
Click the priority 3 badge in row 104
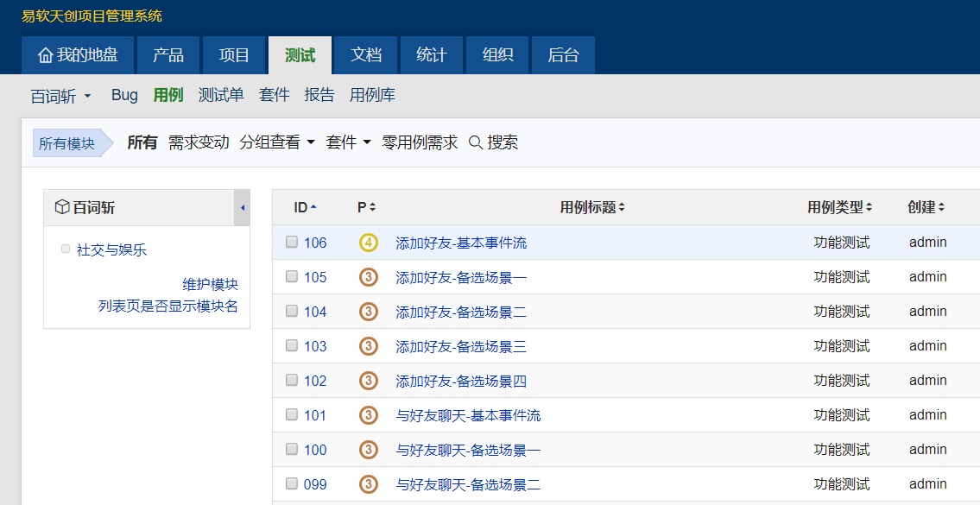tap(369, 312)
